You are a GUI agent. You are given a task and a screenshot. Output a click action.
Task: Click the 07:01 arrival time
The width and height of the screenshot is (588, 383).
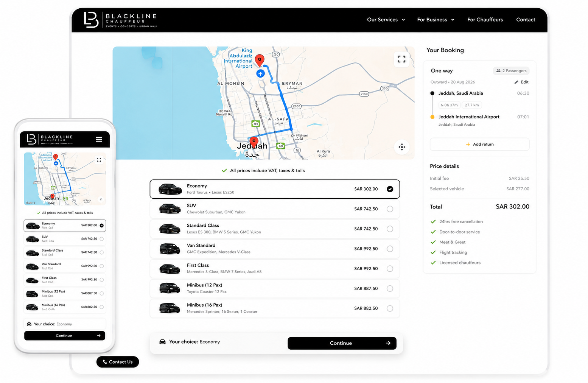(523, 117)
